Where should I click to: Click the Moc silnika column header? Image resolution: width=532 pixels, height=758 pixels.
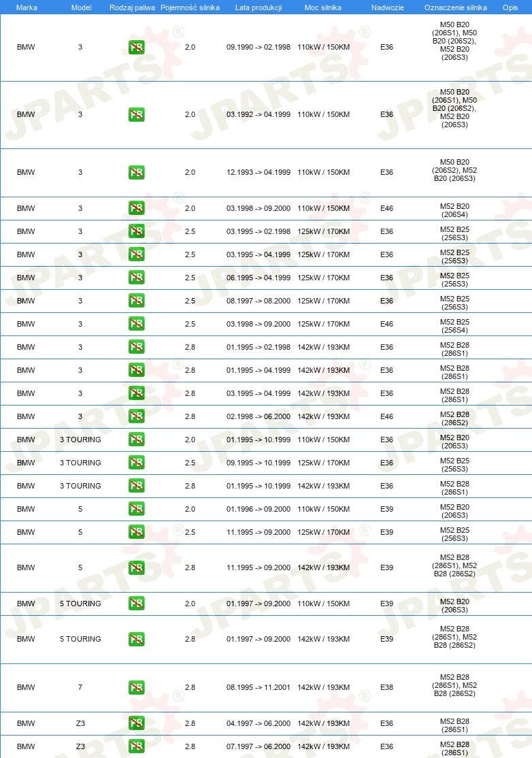coord(322,7)
